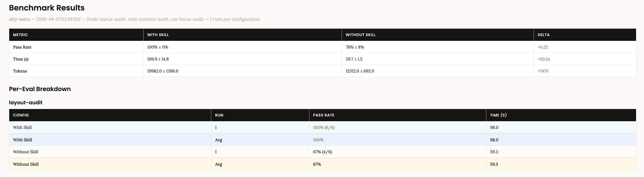Select the Tokens metric cell
This screenshot has width=644, height=177.
coord(76,71)
